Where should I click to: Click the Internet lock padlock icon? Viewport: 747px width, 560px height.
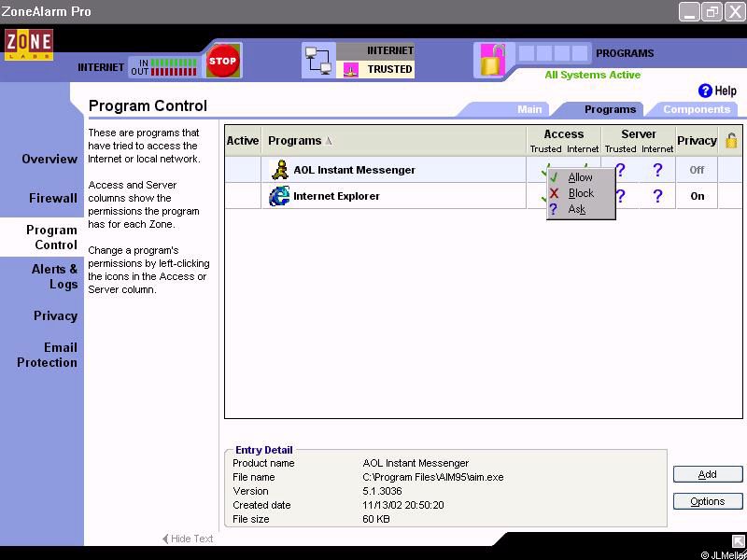[492, 60]
